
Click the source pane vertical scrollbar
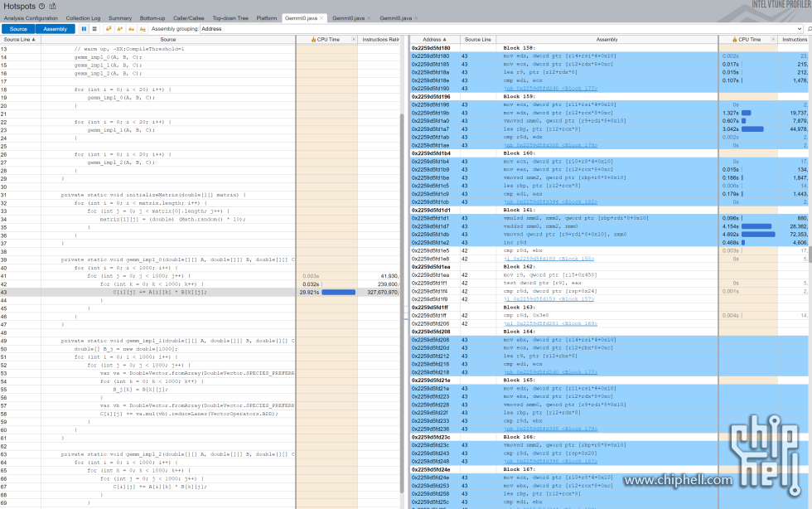coord(402,303)
